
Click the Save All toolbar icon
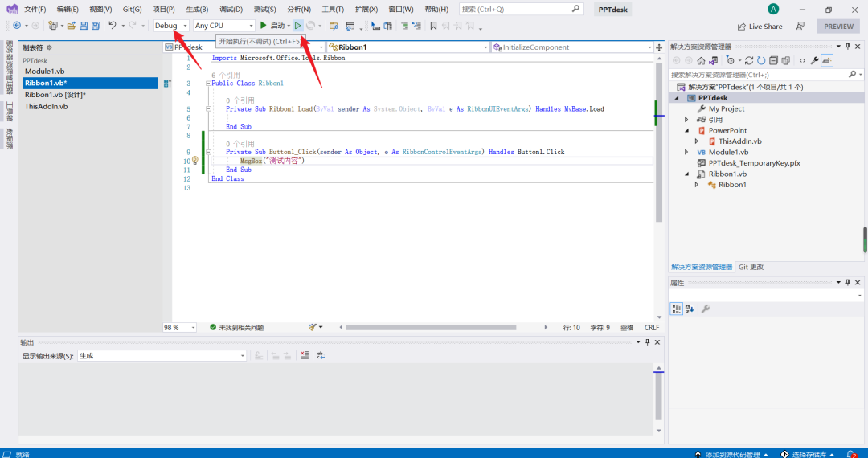click(x=96, y=26)
